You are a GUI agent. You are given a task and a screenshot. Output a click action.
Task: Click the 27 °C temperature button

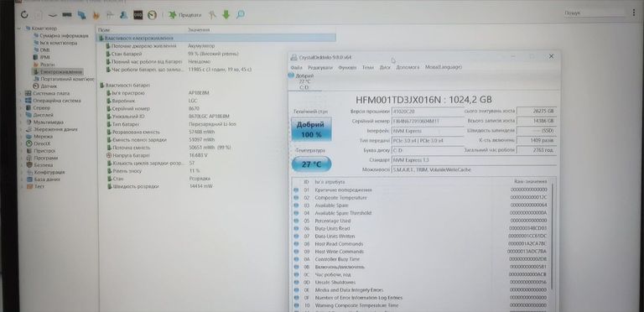[311, 164]
